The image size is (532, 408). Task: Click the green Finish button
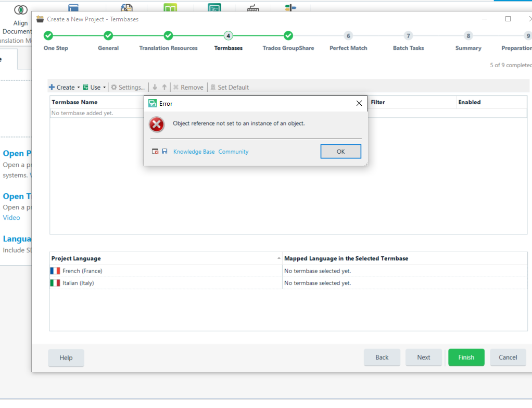point(466,357)
